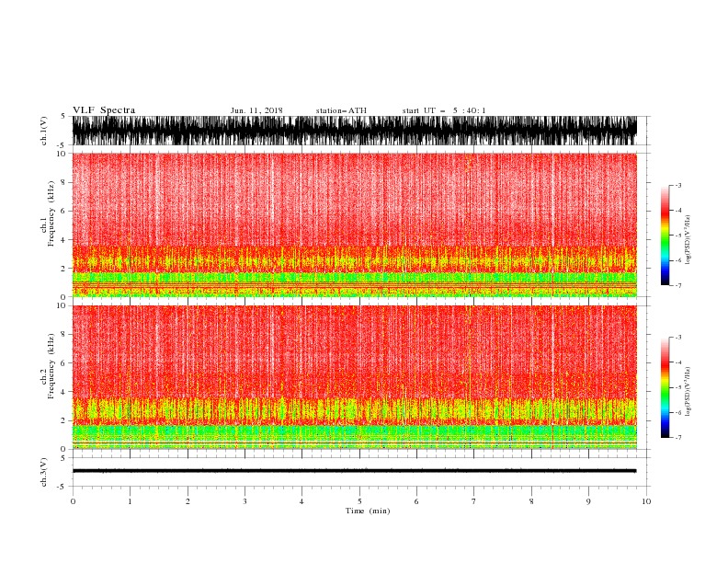Viewport: 728px width, 563px height.
Task: Click time tick label "10" on time axis
Action: 646,501
